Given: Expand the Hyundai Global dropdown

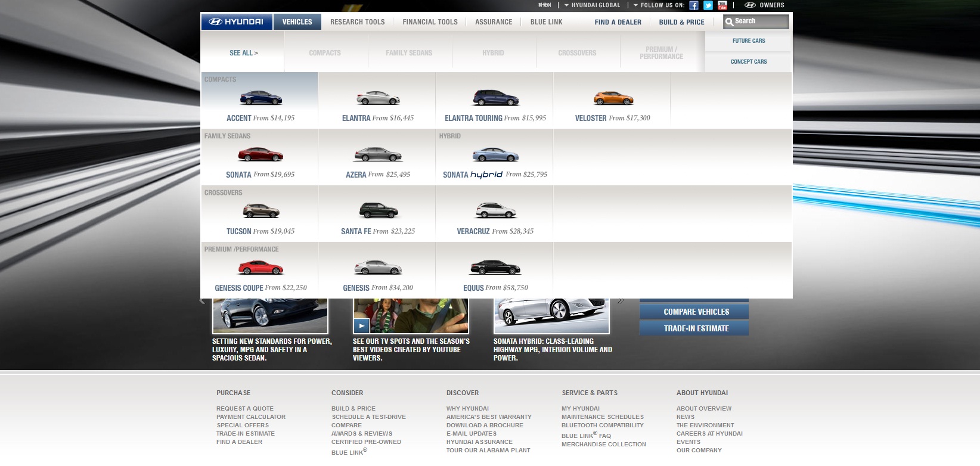Looking at the screenshot, I should [593, 5].
